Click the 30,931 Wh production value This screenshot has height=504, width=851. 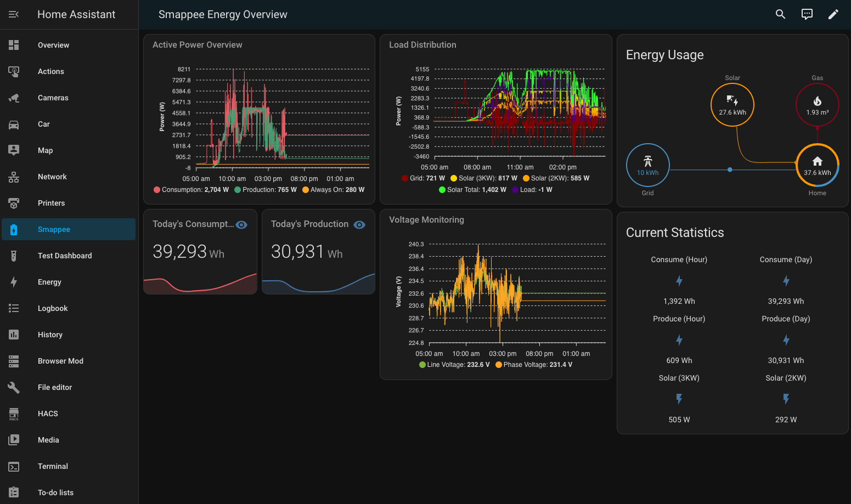pos(307,252)
